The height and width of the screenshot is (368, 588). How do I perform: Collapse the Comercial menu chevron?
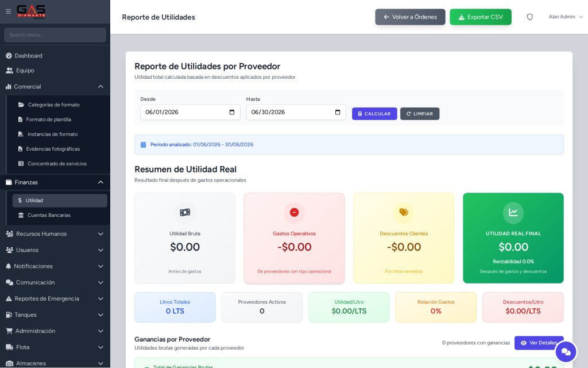tap(100, 86)
